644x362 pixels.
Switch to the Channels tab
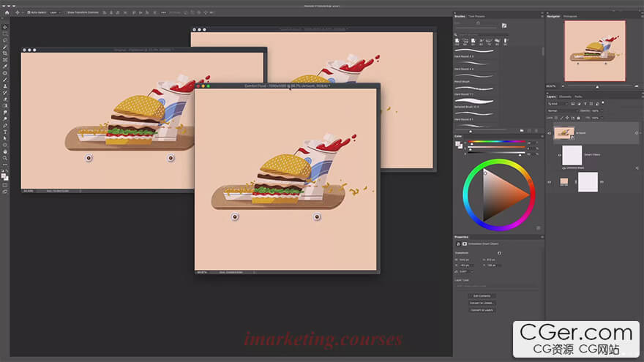point(565,97)
